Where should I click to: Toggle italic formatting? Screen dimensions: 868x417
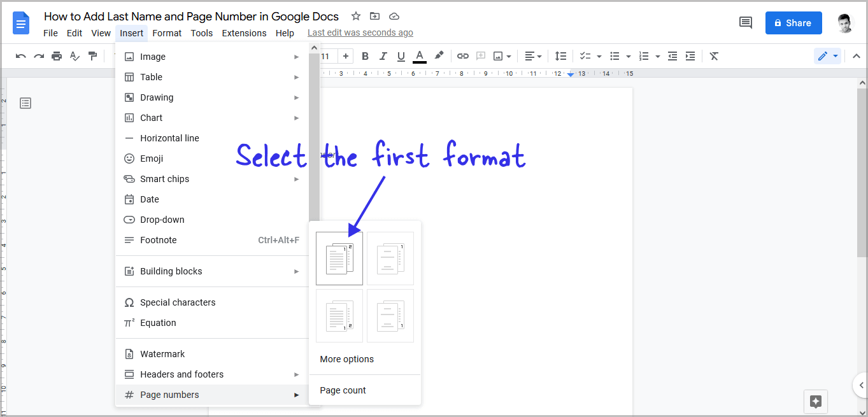tap(383, 56)
